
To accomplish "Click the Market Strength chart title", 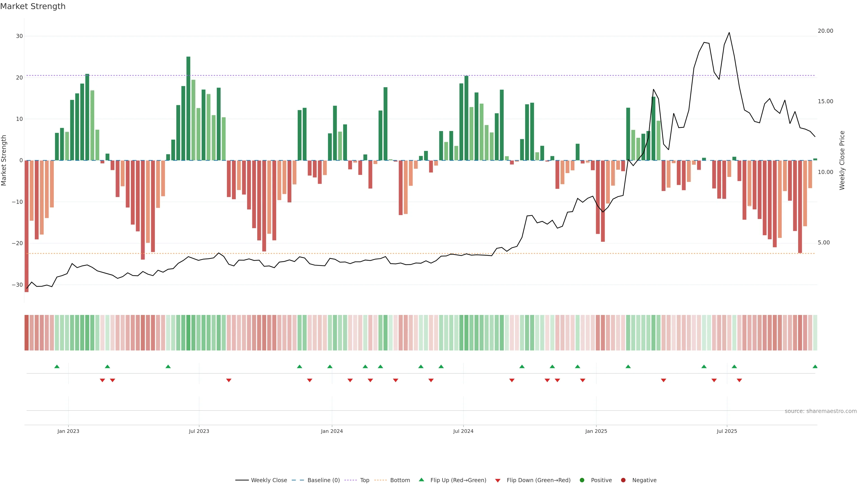I will (x=33, y=6).
